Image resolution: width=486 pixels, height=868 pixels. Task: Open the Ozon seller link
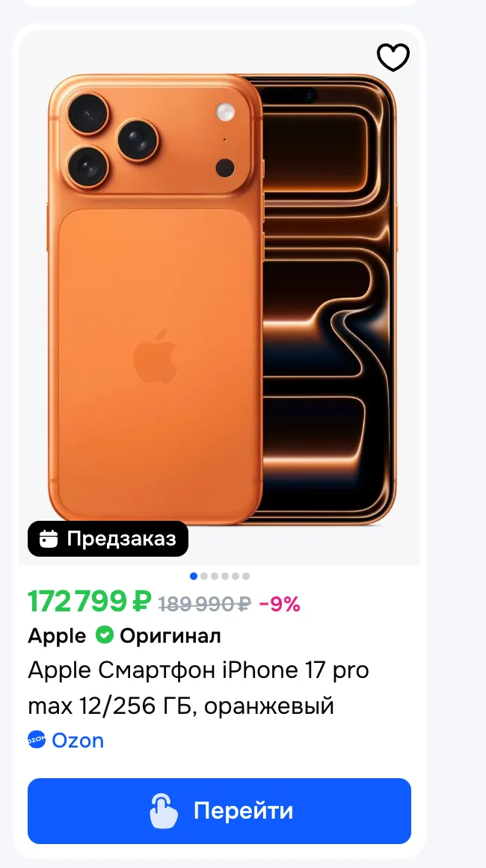tap(78, 741)
